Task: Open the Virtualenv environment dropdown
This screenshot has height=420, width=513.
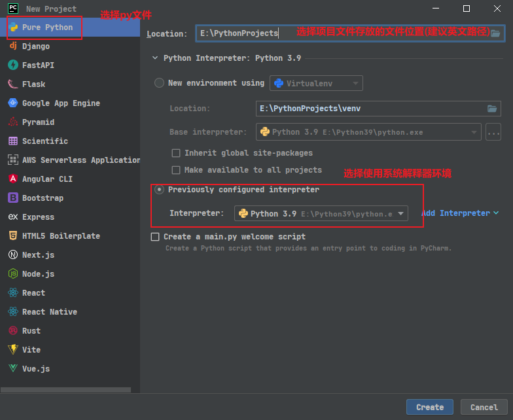Action: click(x=316, y=83)
